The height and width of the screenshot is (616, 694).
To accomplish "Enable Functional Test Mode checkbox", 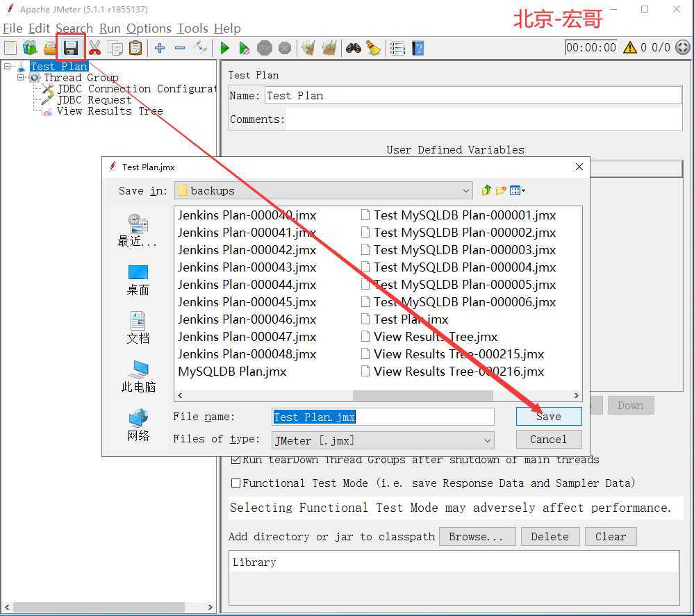I will pyautogui.click(x=236, y=483).
